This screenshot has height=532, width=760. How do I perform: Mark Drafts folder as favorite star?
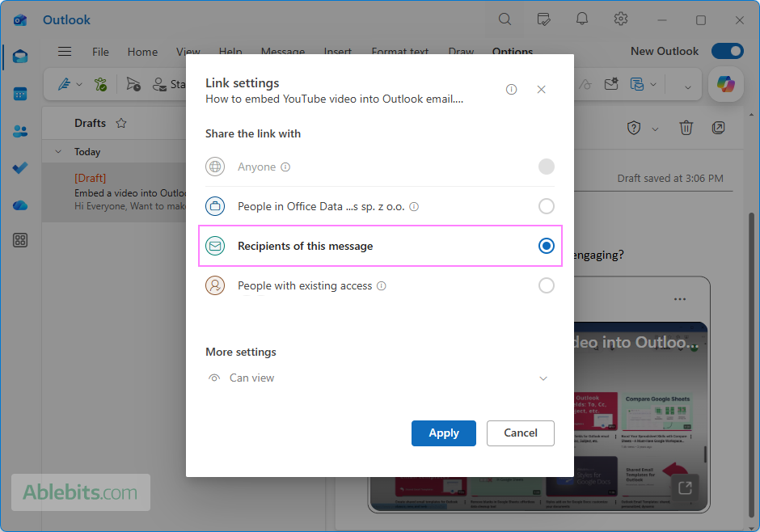point(121,123)
